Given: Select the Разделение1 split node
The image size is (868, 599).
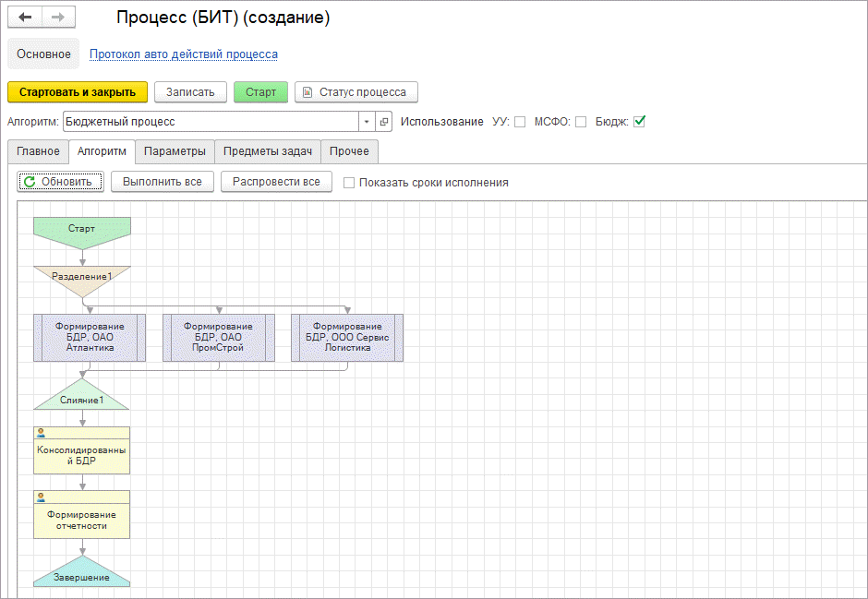Looking at the screenshot, I should click(x=81, y=276).
